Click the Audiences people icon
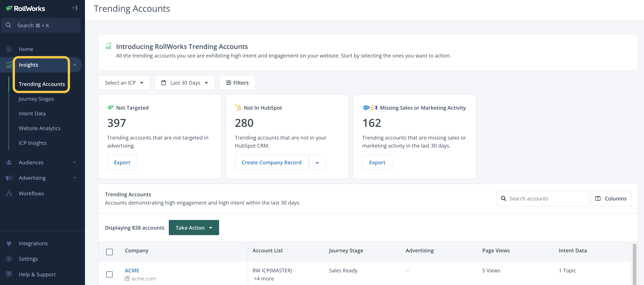 pyautogui.click(x=9, y=162)
